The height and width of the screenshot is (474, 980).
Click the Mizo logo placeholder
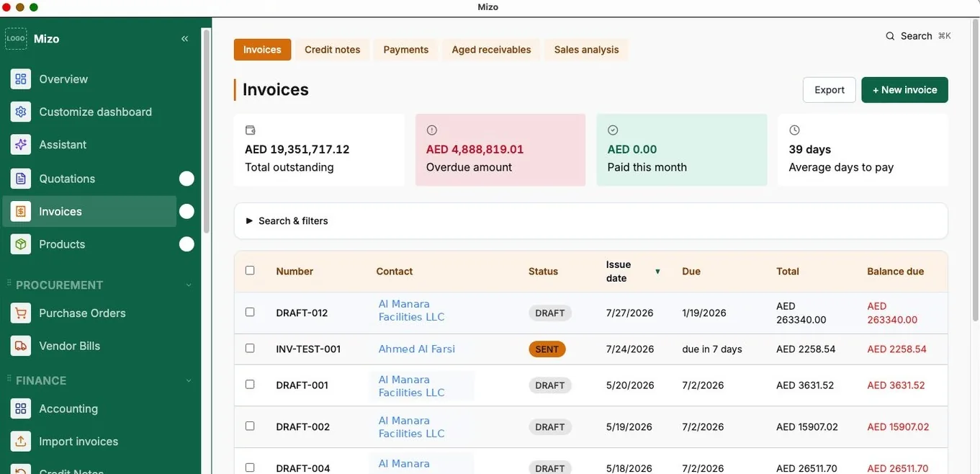(x=16, y=39)
